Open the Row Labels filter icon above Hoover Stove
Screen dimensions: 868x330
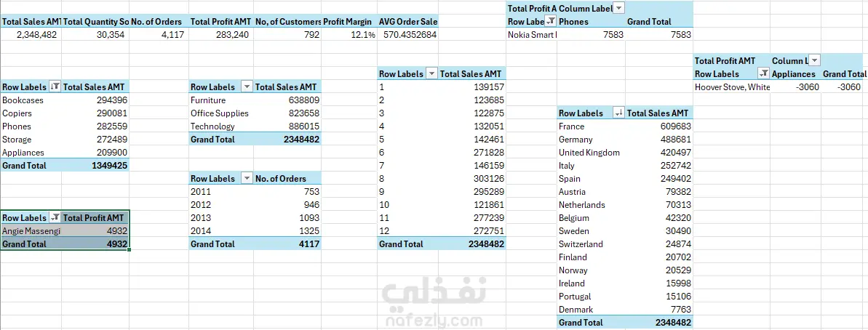pyautogui.click(x=763, y=74)
